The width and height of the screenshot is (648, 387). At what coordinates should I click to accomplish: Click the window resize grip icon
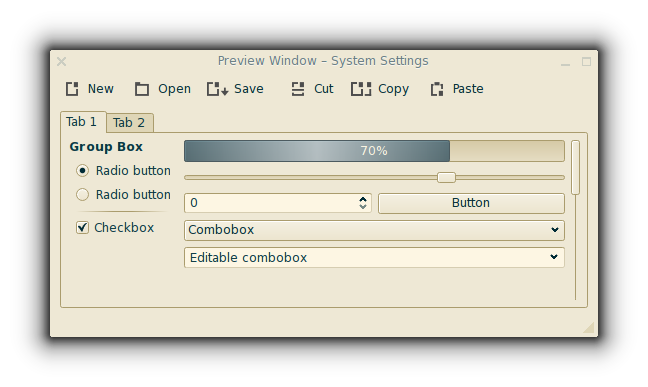tap(588, 327)
